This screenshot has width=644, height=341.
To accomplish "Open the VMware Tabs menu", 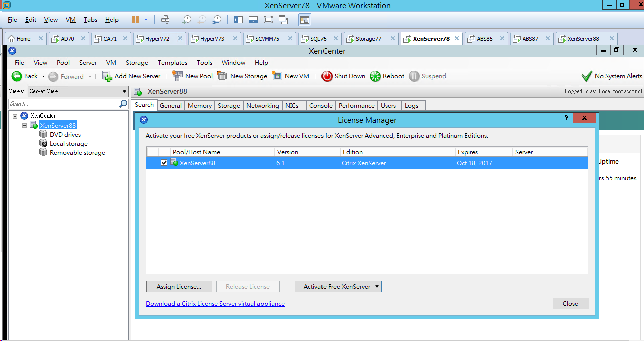I will pos(91,20).
